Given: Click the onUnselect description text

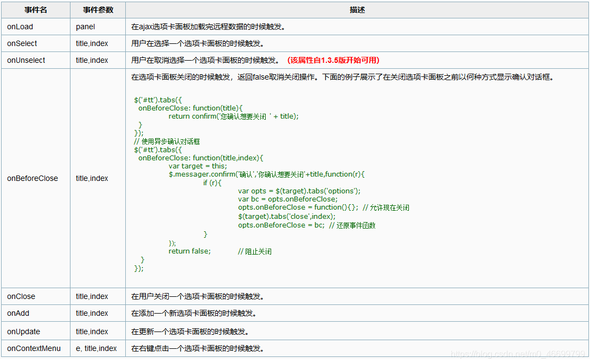Looking at the screenshot, I should click(x=206, y=60).
